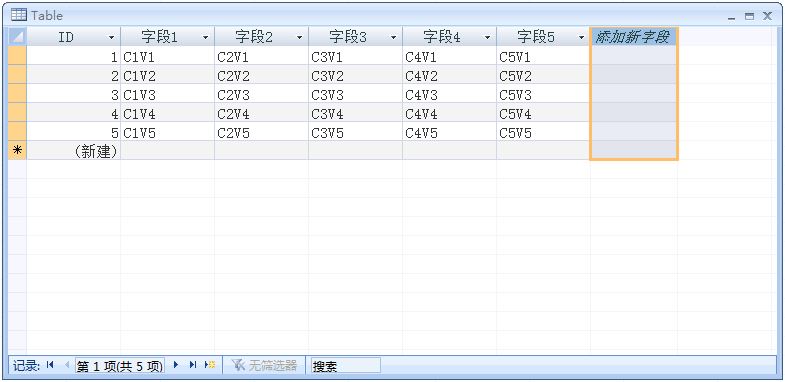Click cell C1V1
This screenshot has width=785, height=382.
click(168, 56)
